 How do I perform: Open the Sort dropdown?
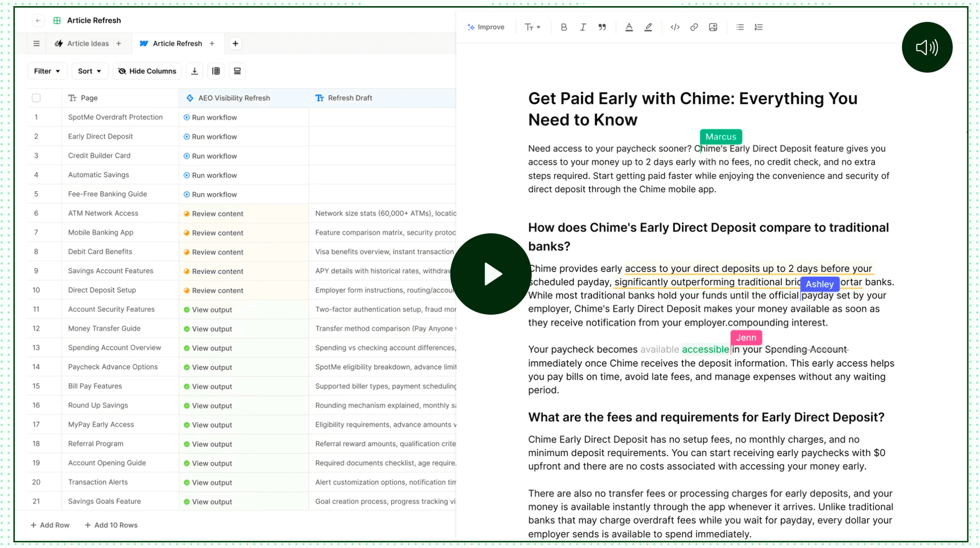(90, 71)
